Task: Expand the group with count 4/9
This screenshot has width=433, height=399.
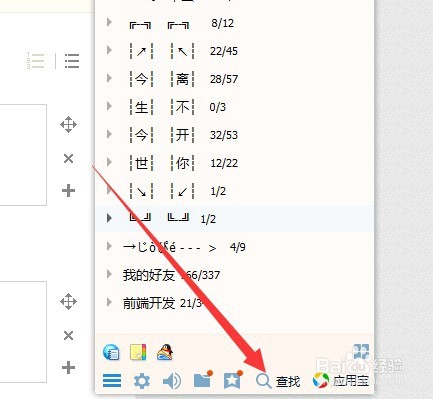Action: pyautogui.click(x=109, y=246)
